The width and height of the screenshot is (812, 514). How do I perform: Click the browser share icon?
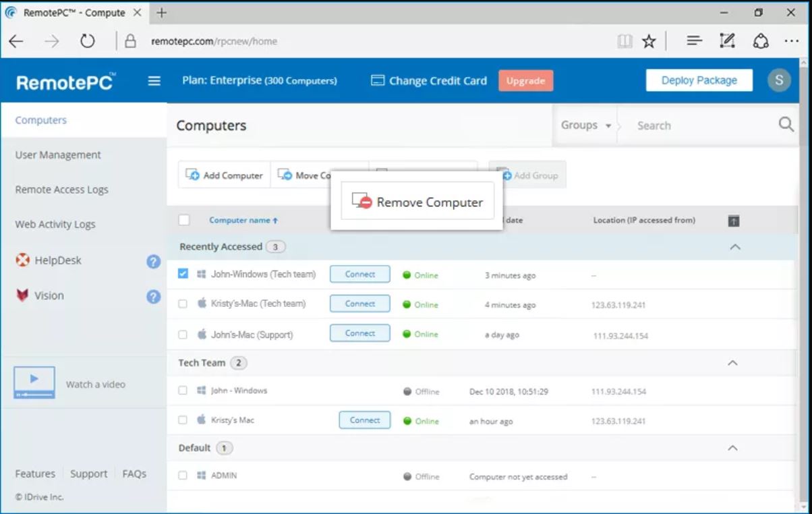pos(761,41)
